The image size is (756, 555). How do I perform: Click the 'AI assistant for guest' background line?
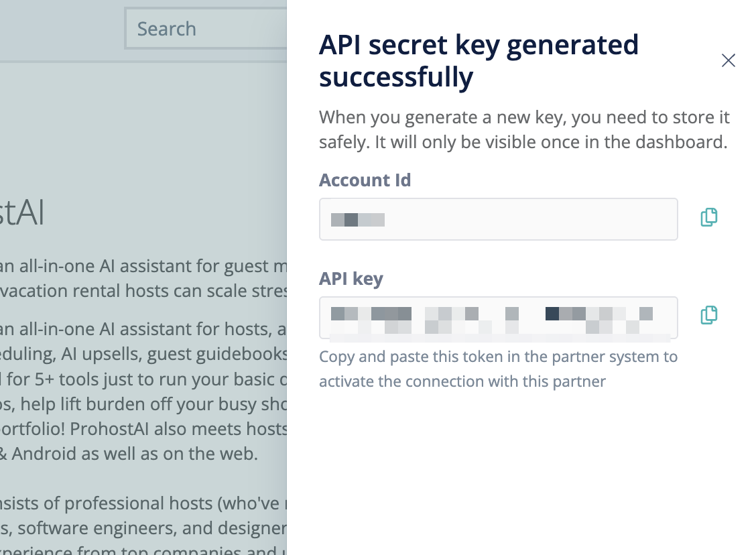(143, 266)
